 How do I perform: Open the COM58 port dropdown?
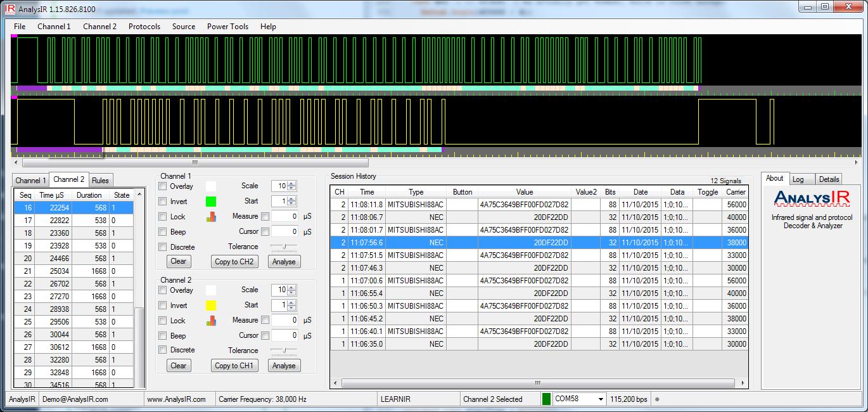click(601, 399)
